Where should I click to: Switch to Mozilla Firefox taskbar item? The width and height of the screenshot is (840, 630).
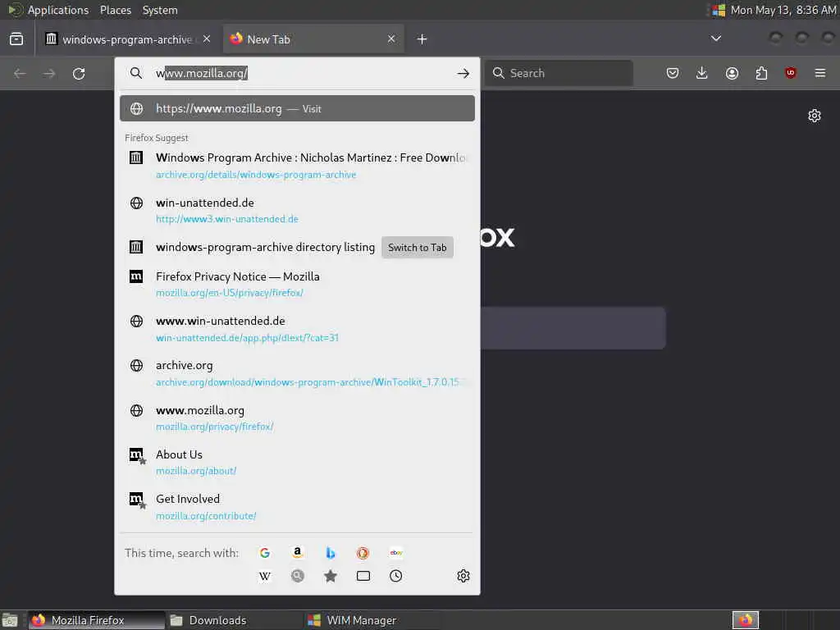pos(97,620)
